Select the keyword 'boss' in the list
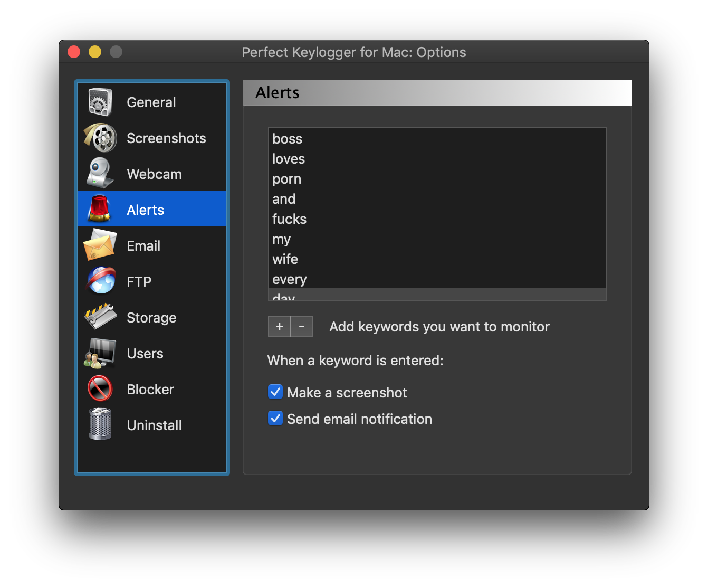The image size is (708, 588). click(x=437, y=138)
